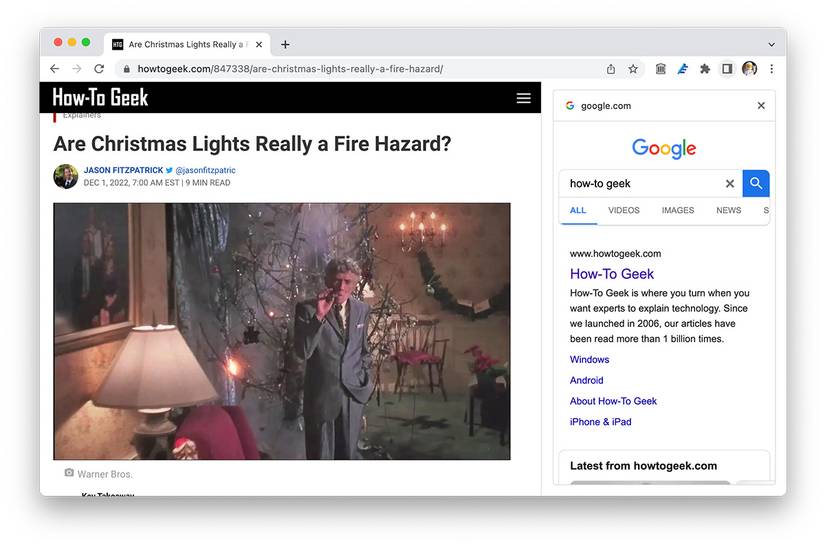Click the blue magnifier search button
Viewport: 825px width, 547px height.
pos(756,184)
